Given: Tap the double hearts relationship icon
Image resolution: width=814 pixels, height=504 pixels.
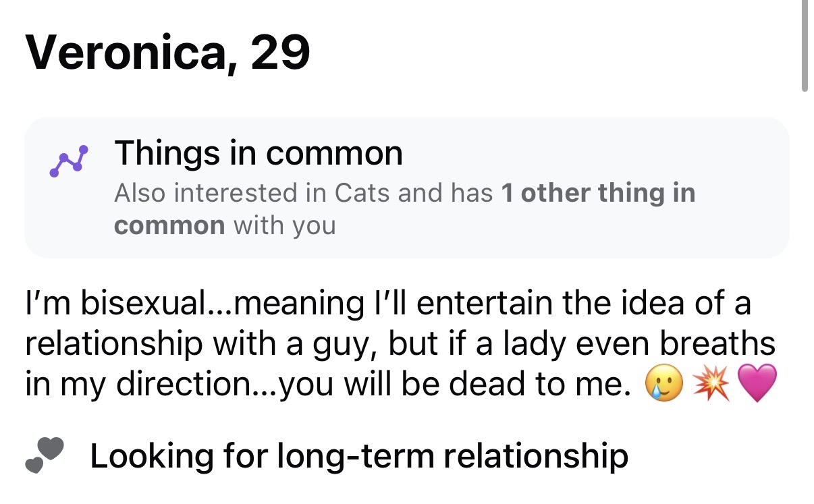Looking at the screenshot, I should click(45, 455).
